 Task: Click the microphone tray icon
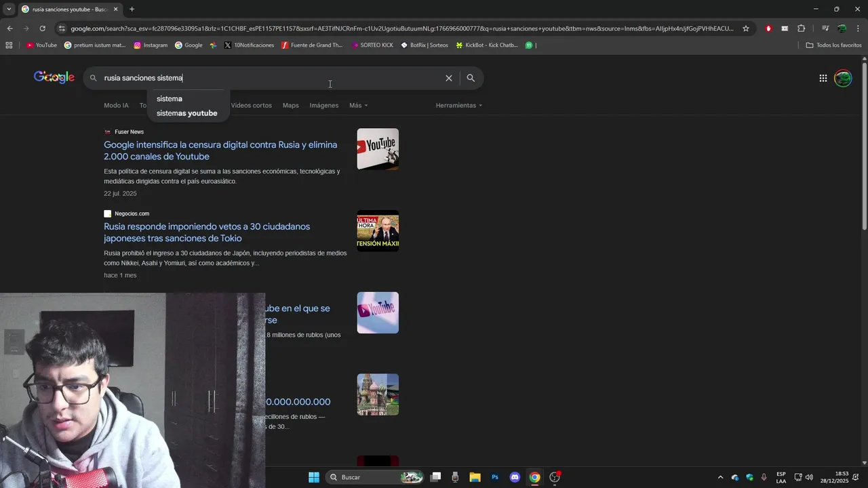pos(764,477)
